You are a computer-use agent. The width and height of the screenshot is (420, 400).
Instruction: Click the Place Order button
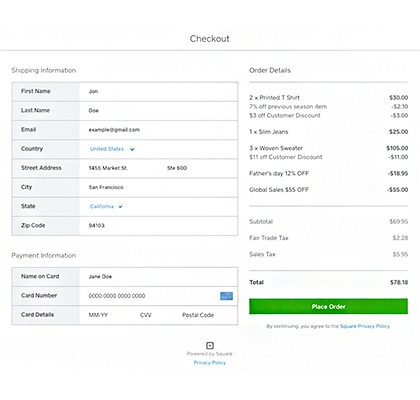point(328,306)
